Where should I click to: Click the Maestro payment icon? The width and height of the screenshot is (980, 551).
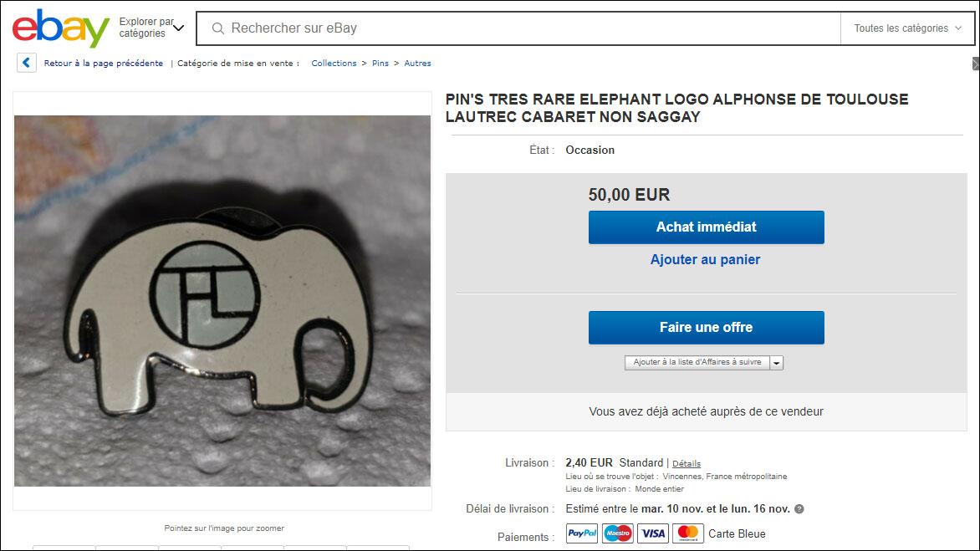(617, 533)
